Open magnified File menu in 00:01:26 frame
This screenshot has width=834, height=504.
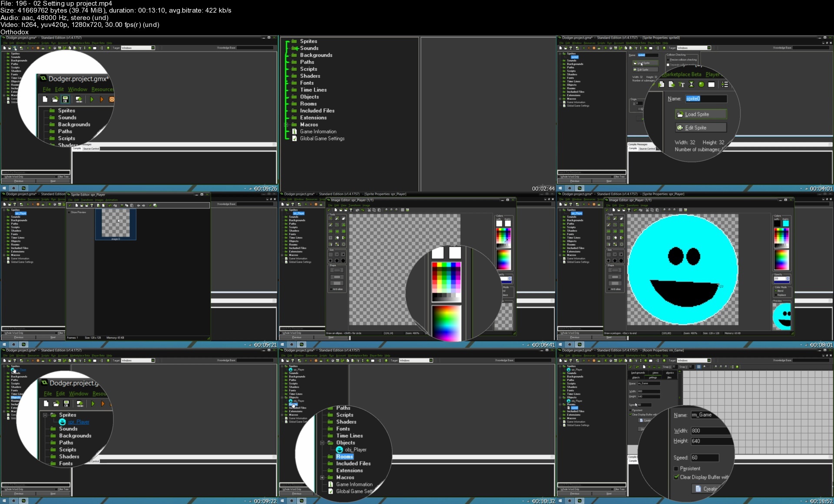coord(46,89)
